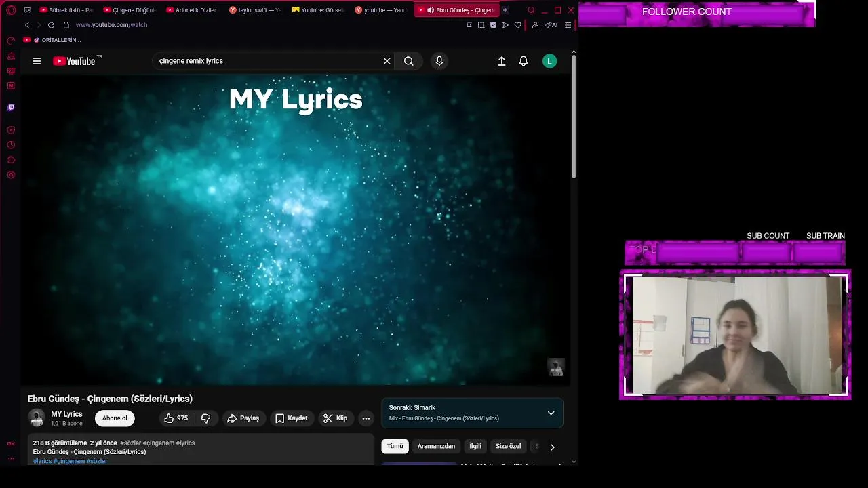
Task: Open the YouTube hamburger guide menu
Action: point(37,61)
